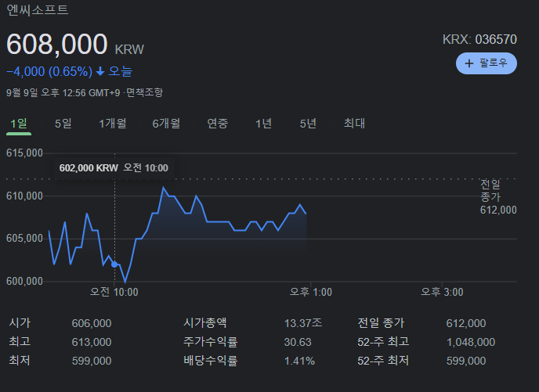539x392 pixels.
Task: Click the 오전 10:00 axis label
Action: (x=114, y=292)
